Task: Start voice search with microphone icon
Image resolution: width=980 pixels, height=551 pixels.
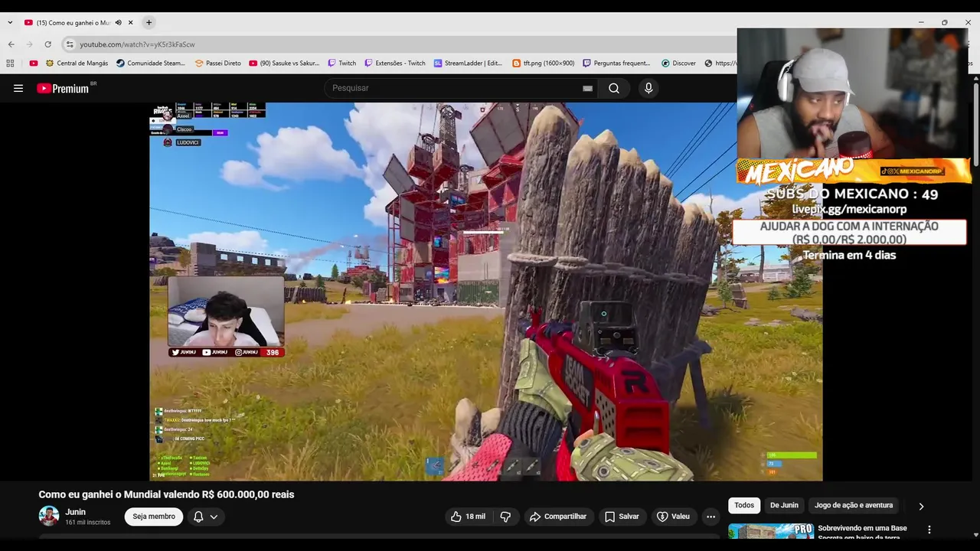Action: coord(648,88)
